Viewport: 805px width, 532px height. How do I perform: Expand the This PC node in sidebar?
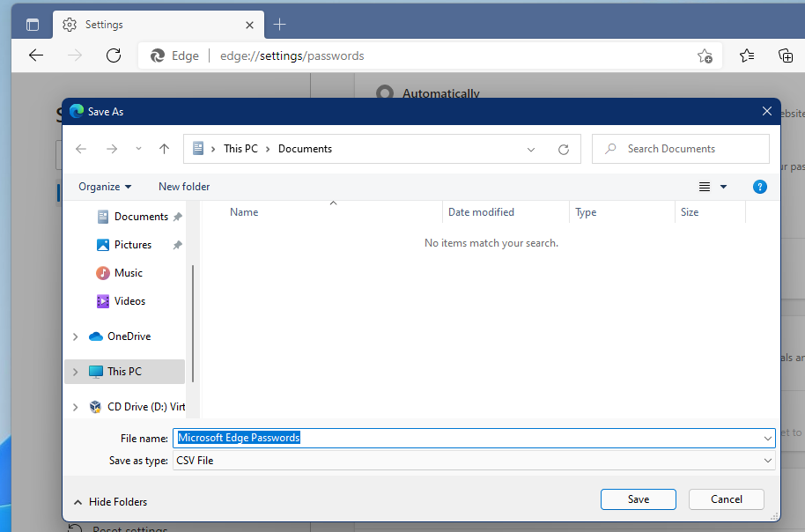click(75, 371)
